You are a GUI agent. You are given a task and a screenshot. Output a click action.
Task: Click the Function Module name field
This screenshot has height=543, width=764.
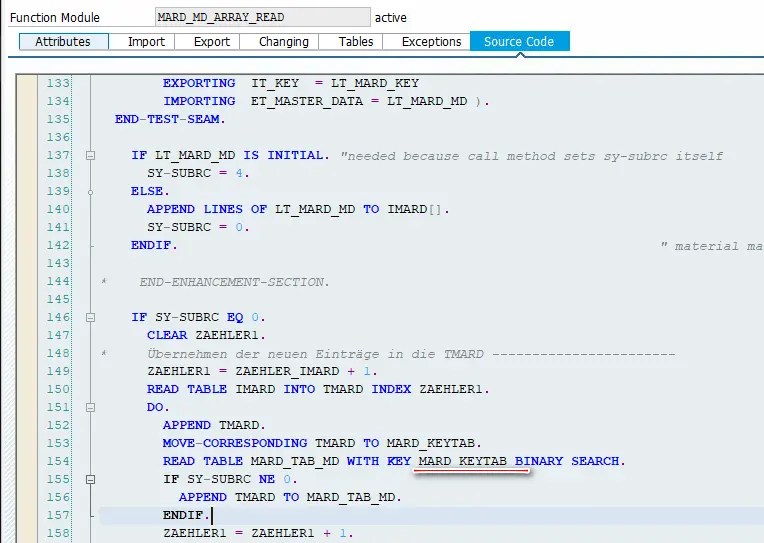pyautogui.click(x=263, y=17)
